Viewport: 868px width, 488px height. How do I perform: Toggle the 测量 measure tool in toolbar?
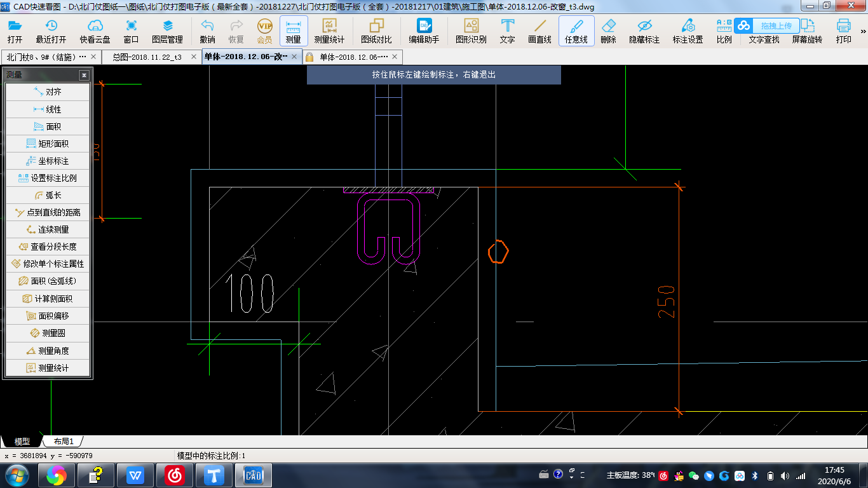click(x=294, y=30)
